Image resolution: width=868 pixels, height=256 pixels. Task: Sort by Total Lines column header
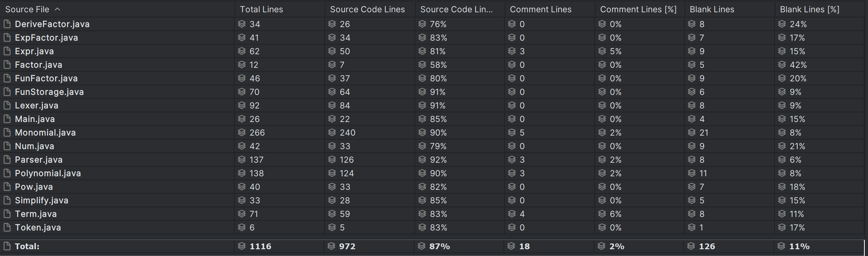[261, 9]
